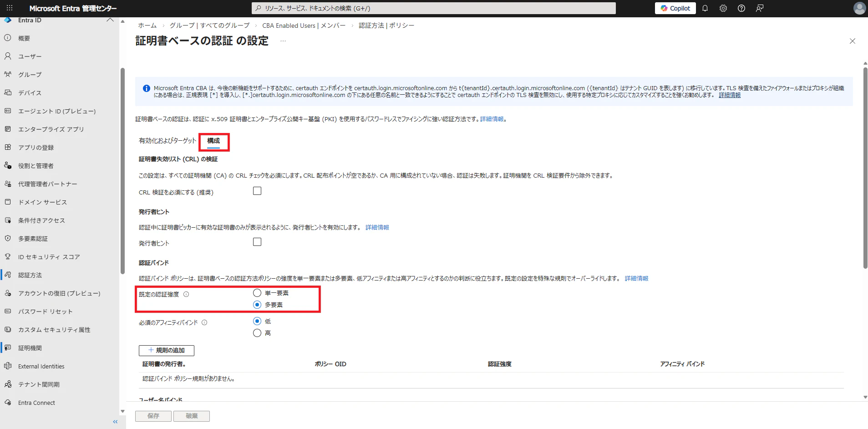Click the 代理管理者パートナー icon in sidebar
This screenshot has width=868, height=429.
point(8,184)
